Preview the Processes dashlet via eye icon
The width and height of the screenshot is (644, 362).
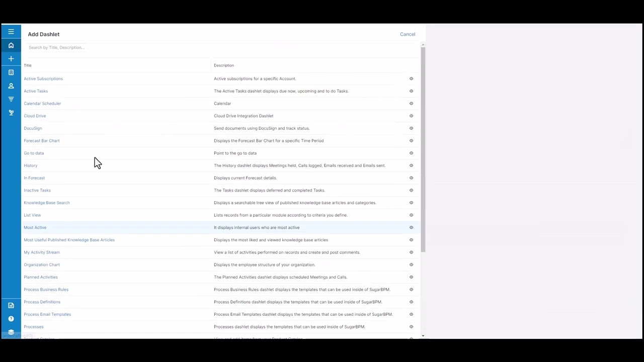tap(411, 327)
